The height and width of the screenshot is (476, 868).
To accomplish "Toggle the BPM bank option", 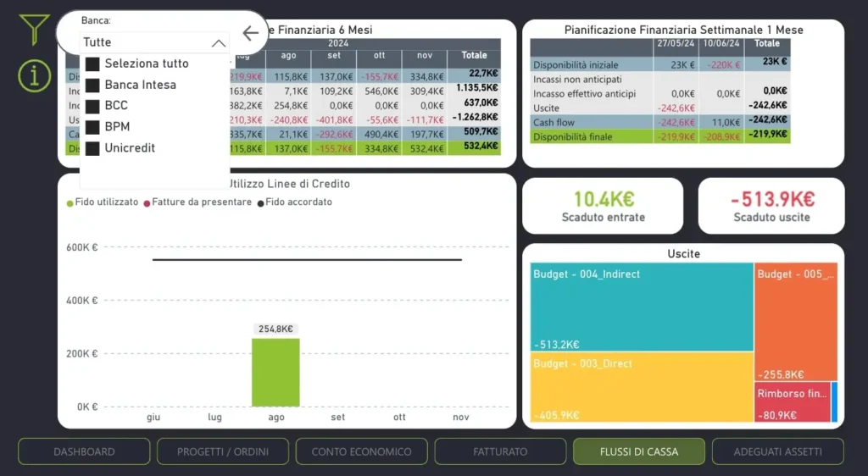I will coord(92,127).
